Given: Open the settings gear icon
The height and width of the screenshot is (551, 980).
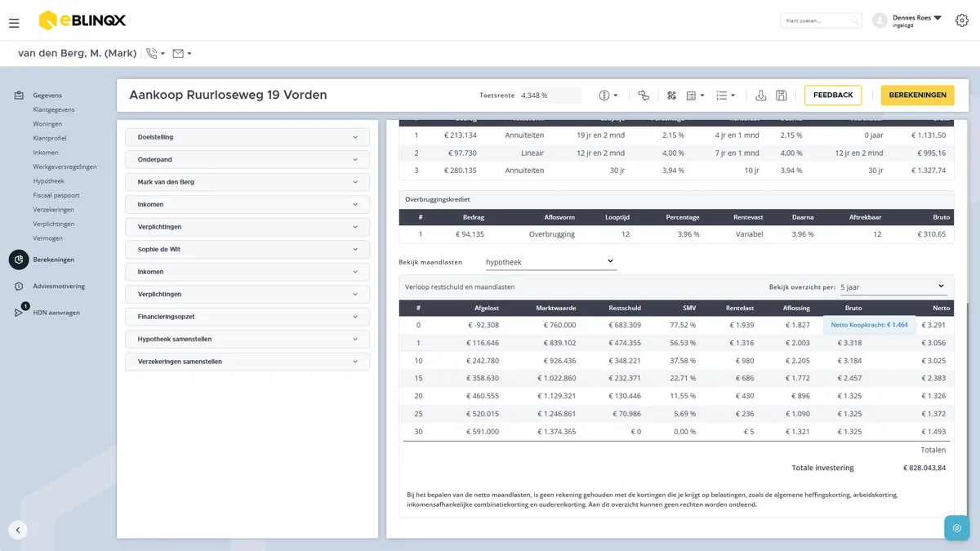Looking at the screenshot, I should point(962,20).
